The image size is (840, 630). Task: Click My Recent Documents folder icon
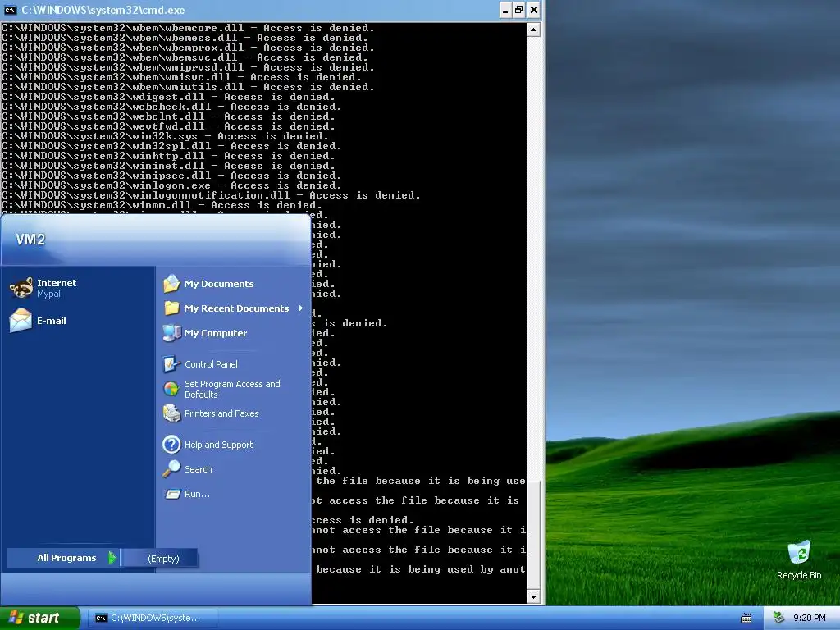[171, 308]
